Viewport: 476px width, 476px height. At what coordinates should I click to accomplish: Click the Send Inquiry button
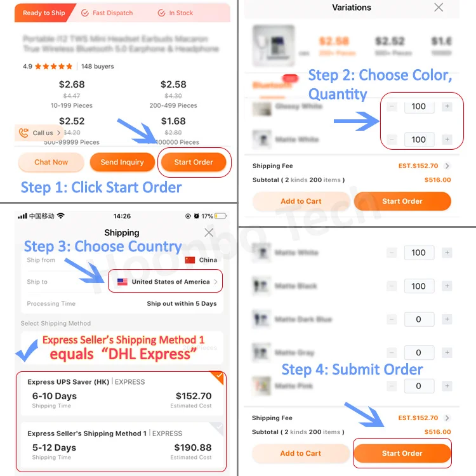click(x=122, y=162)
